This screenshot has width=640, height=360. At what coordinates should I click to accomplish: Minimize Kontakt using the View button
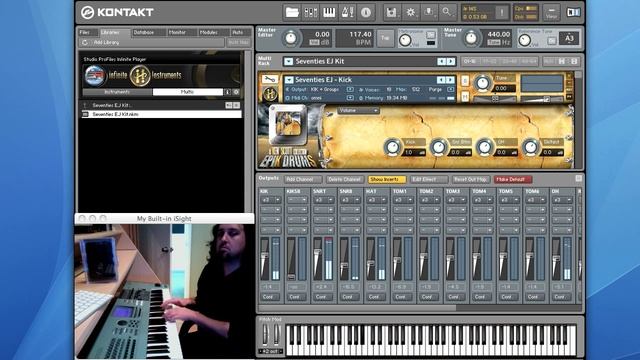point(551,12)
